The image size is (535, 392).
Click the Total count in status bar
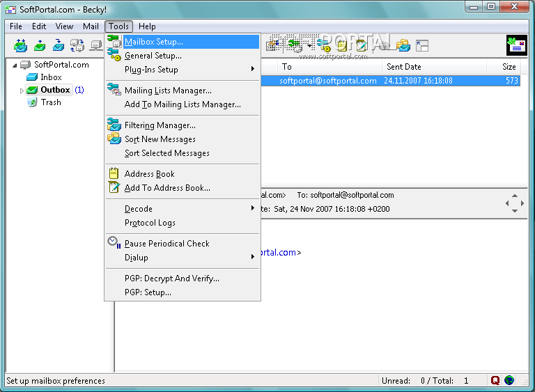click(x=451, y=381)
